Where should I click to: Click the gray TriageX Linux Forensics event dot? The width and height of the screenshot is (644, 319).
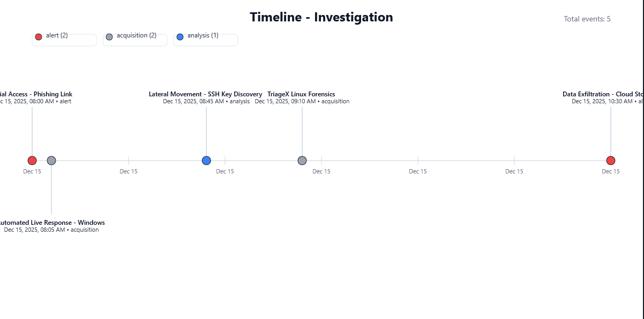302,160
